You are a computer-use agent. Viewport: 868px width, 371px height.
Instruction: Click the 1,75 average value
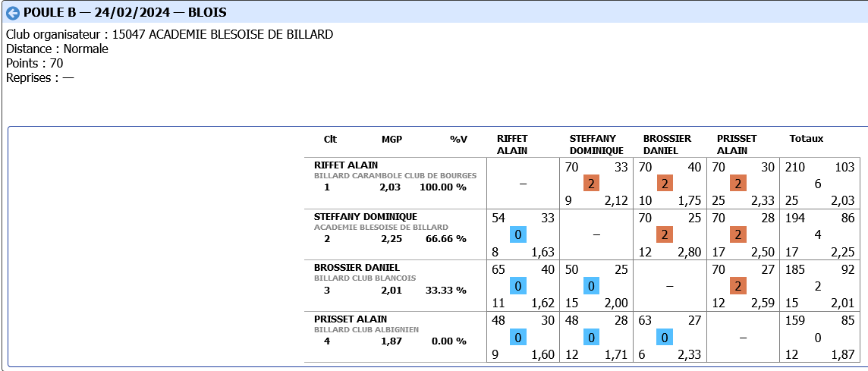tap(690, 201)
